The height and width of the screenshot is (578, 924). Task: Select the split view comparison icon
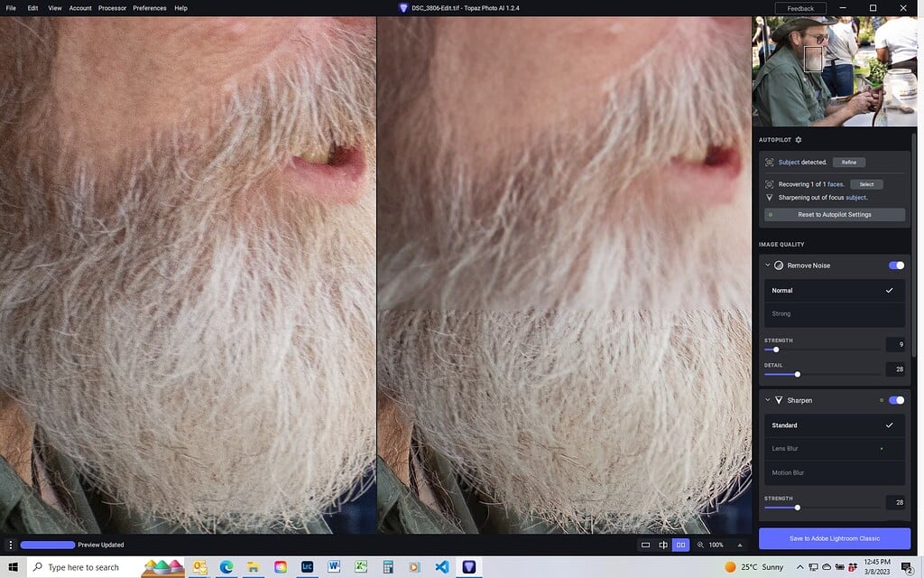(x=663, y=545)
